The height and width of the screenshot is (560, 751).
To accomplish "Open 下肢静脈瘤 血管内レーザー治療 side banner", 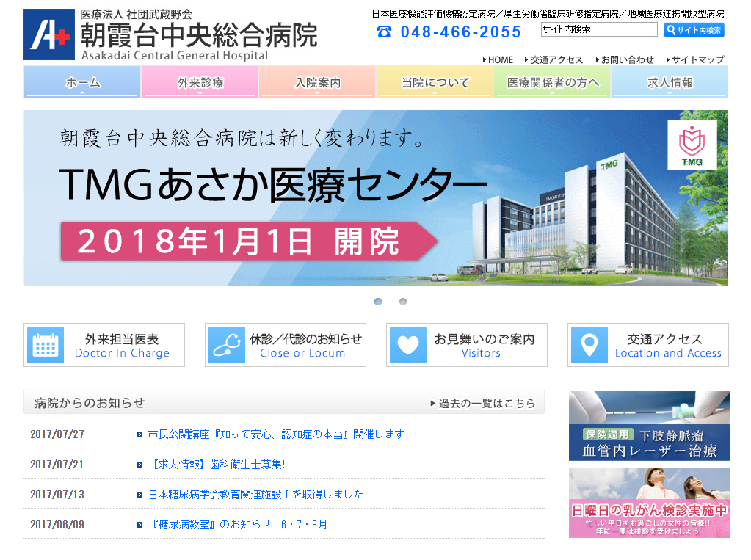I will 650,426.
